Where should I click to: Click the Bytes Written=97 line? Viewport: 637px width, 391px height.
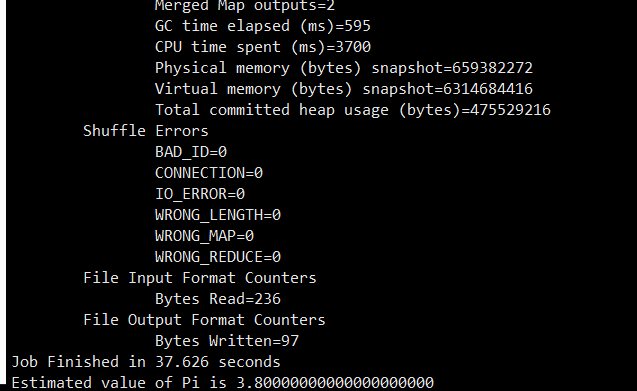click(227, 341)
